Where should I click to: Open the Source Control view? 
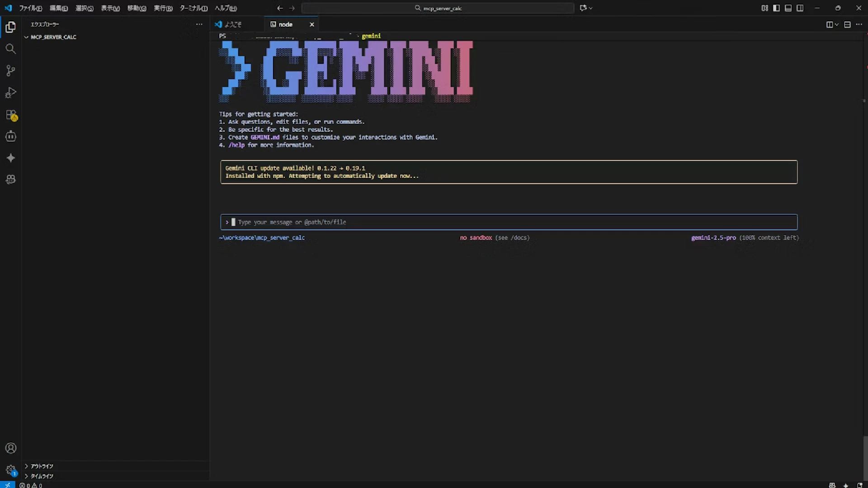[x=10, y=70]
